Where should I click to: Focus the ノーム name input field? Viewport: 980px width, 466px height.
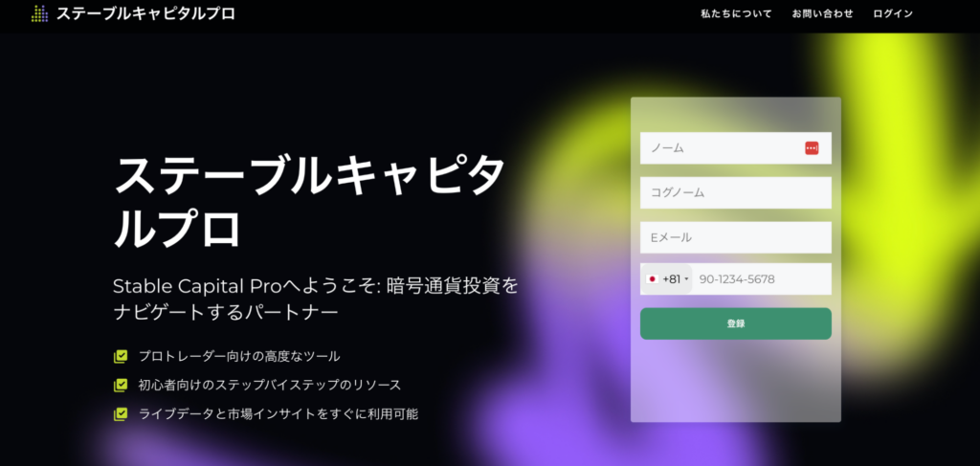tap(736, 148)
